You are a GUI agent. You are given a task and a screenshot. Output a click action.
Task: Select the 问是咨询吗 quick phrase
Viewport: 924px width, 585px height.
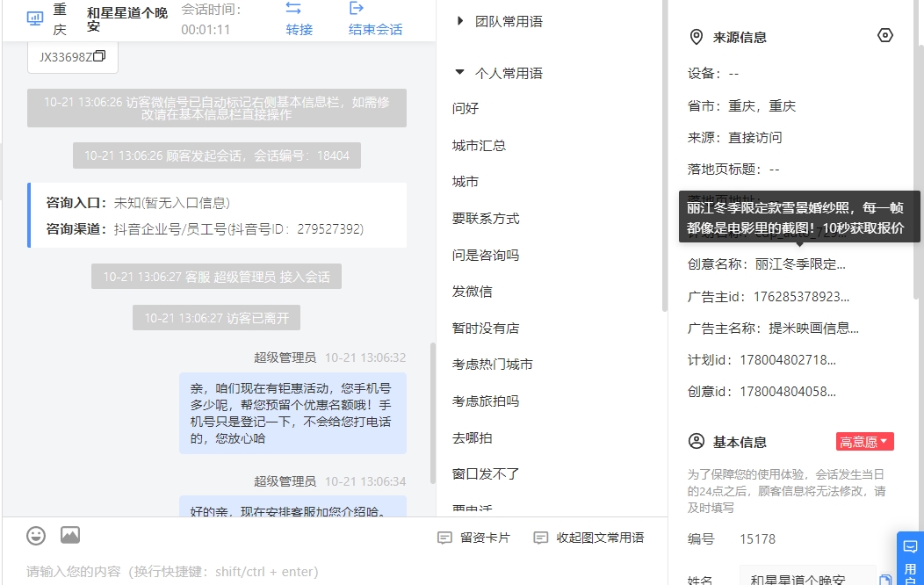(x=486, y=255)
